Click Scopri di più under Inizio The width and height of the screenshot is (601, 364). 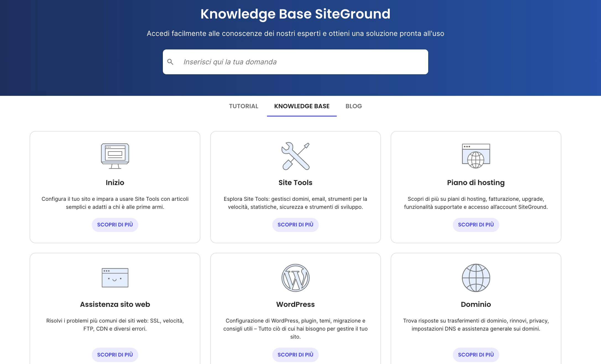pyautogui.click(x=115, y=225)
